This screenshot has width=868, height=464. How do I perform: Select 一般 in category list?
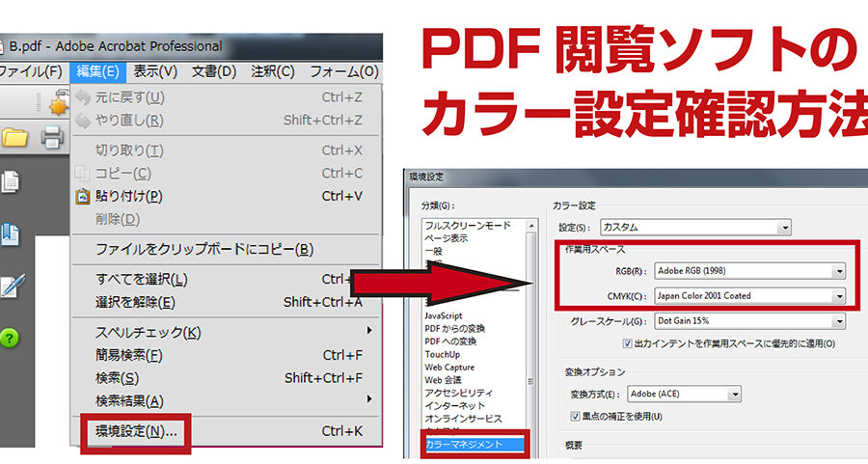pyautogui.click(x=433, y=251)
